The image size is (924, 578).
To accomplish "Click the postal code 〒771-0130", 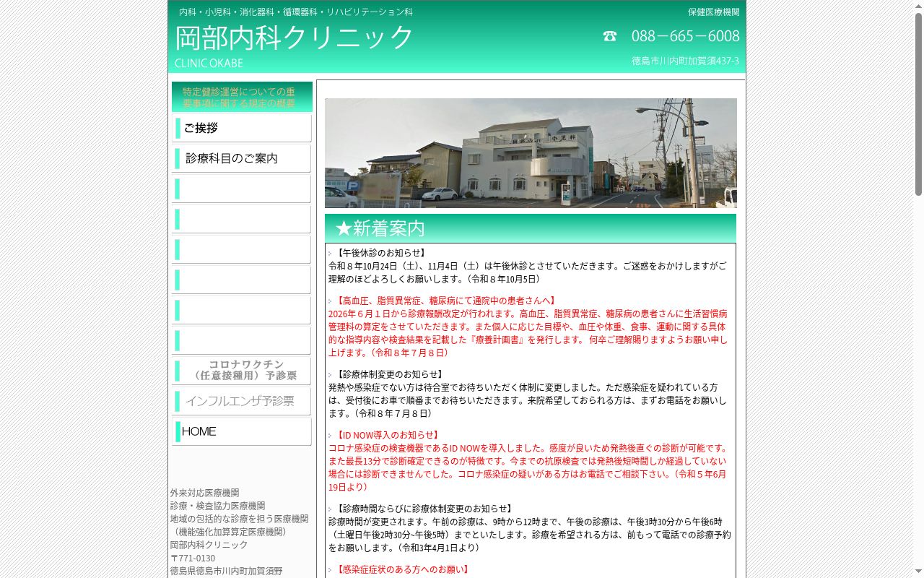I will [x=193, y=558].
